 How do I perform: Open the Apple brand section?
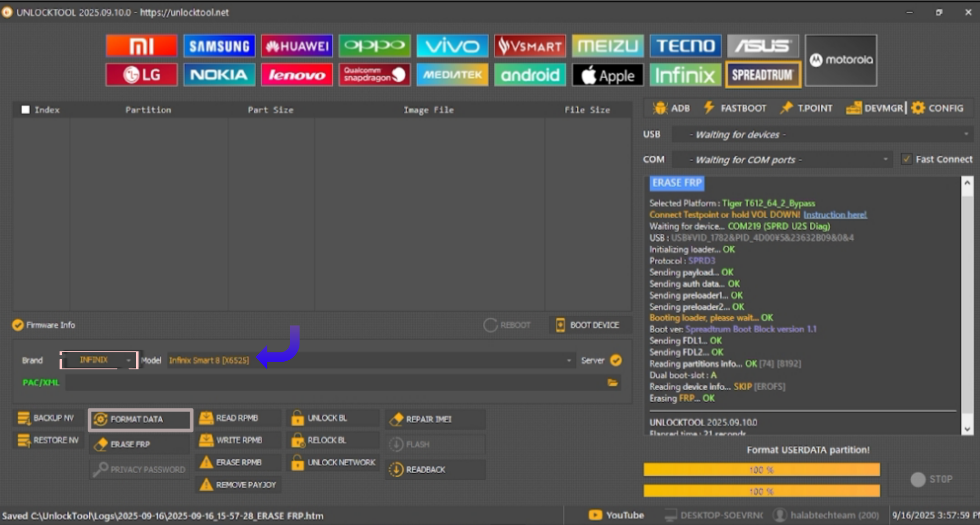(608, 75)
